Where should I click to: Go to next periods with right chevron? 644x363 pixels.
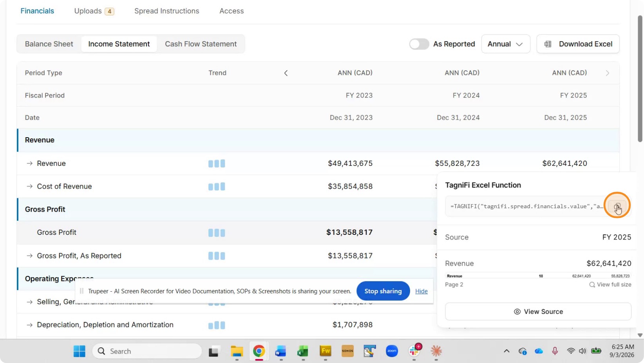pyautogui.click(x=608, y=73)
